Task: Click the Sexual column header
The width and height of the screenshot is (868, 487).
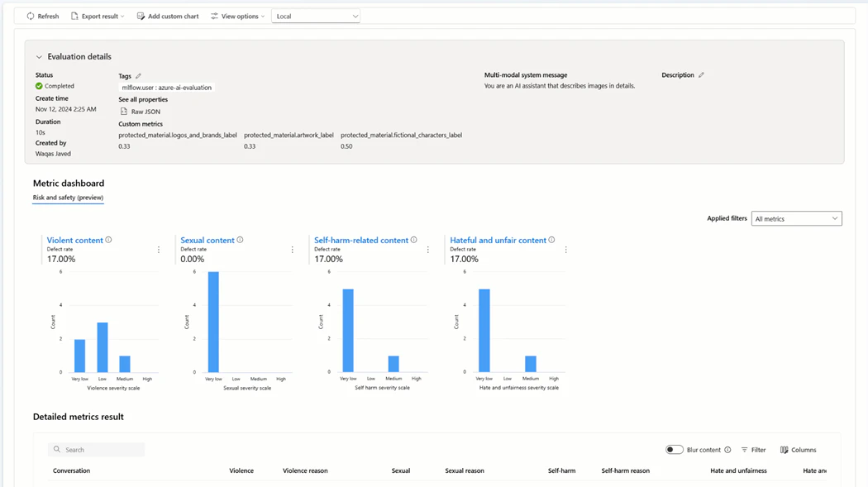Action: point(401,470)
